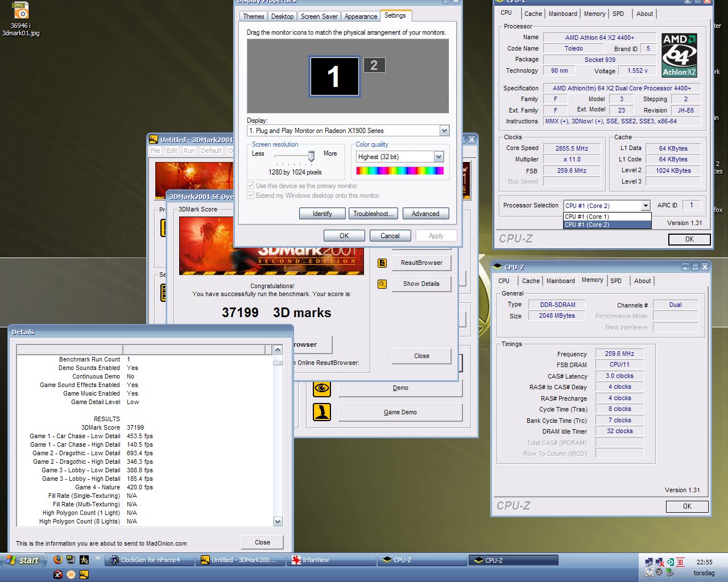Click the Show Details magnifier icon
This screenshot has width=728, height=582.
382,284
